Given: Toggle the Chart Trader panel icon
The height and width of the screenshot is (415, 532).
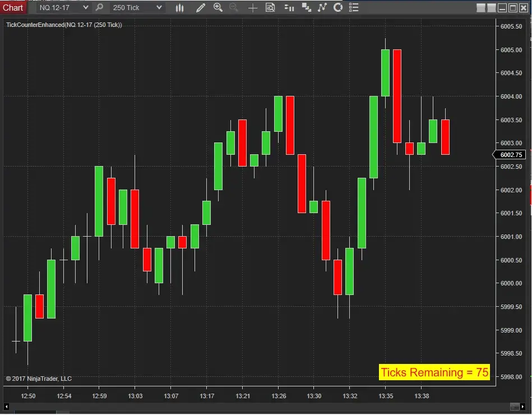Looking at the screenshot, I should 289,7.
